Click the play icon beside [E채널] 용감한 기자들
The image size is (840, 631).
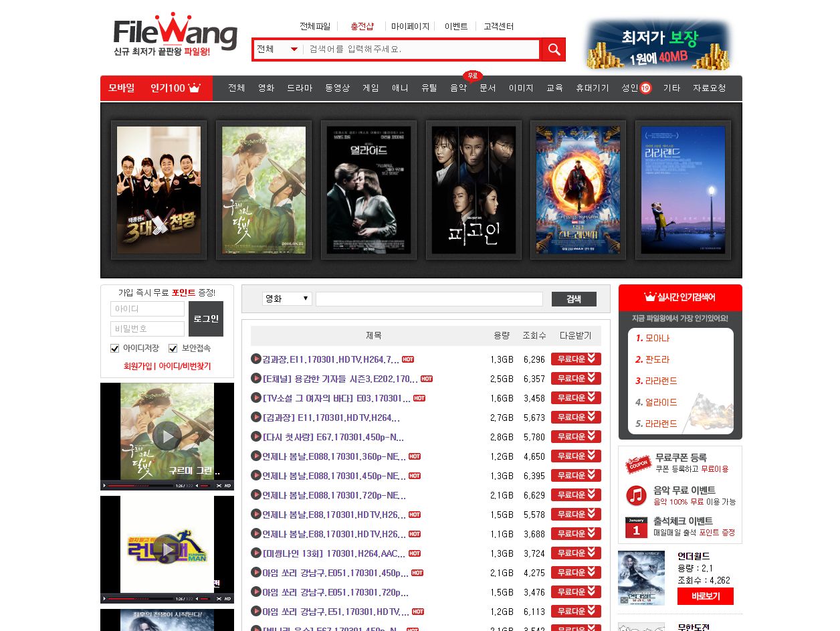[x=255, y=379]
